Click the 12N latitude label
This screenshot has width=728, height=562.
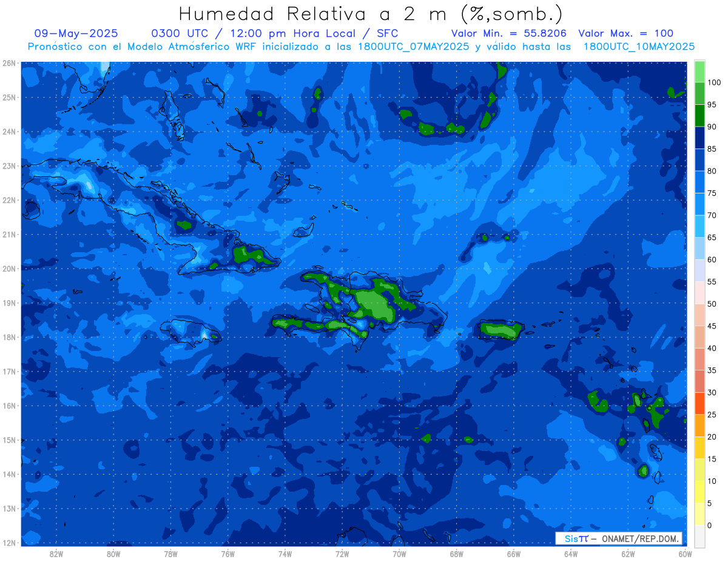click(x=9, y=543)
